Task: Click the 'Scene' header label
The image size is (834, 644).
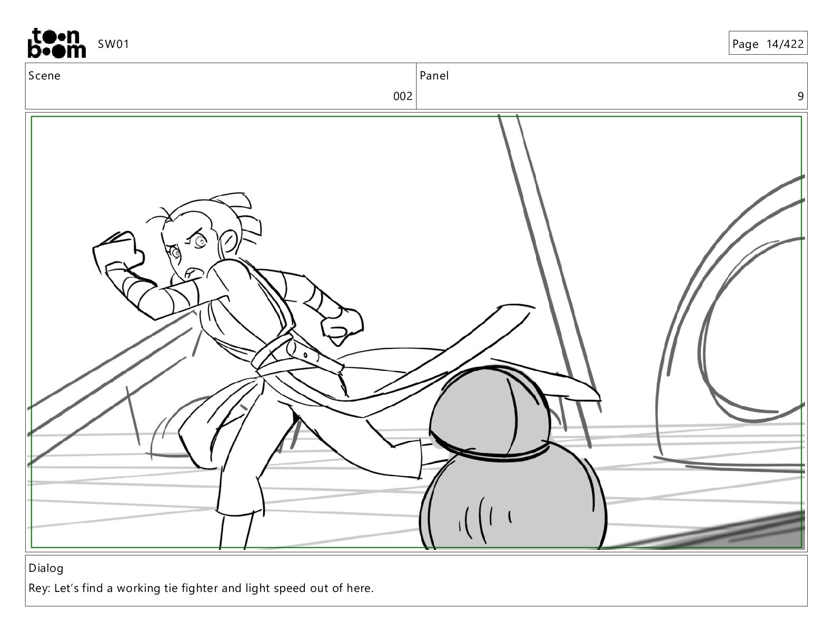Action: (x=44, y=76)
